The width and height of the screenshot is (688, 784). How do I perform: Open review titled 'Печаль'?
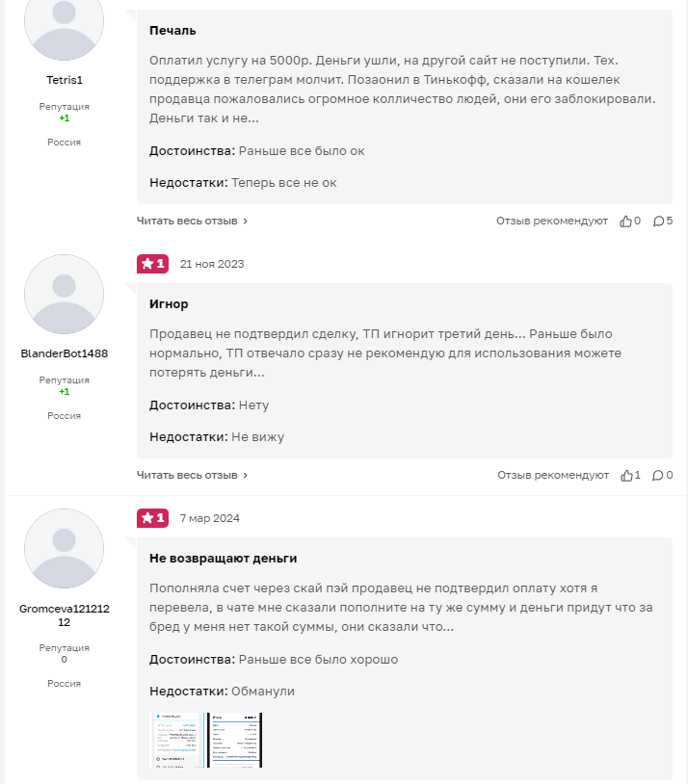click(172, 31)
